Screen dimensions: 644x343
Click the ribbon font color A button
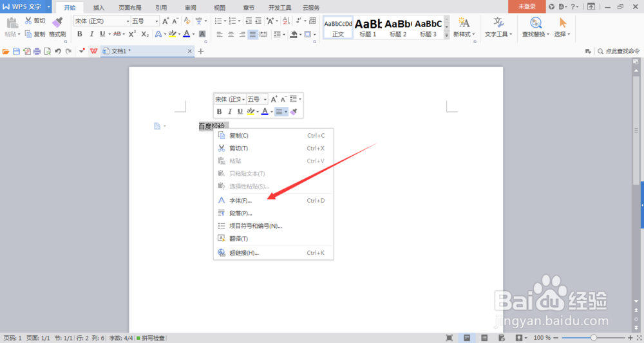186,34
